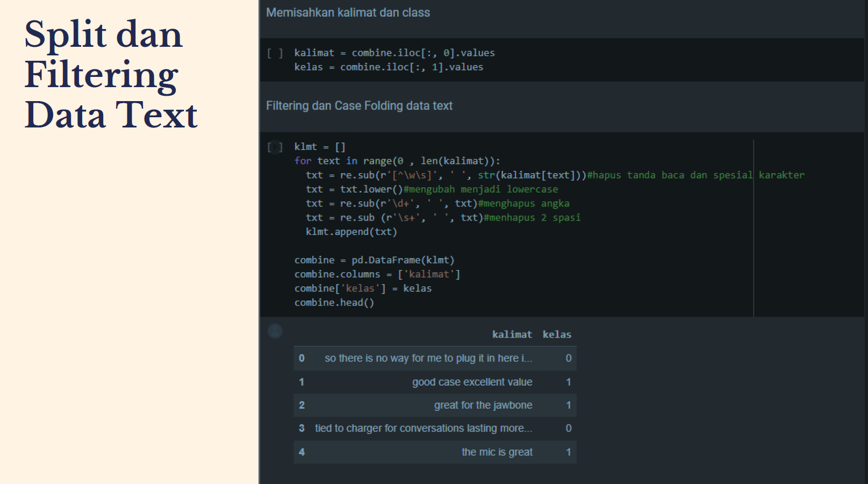This screenshot has width=868, height=484.
Task: Click the '#mengubah menjadi lowercase' comment
Action: [480, 189]
